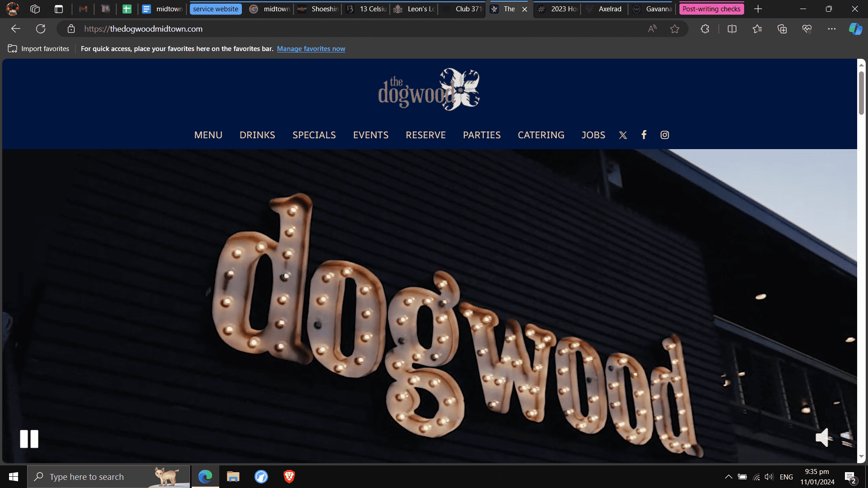Click Manage favorites now link
The height and width of the screenshot is (488, 868).
pyautogui.click(x=311, y=49)
